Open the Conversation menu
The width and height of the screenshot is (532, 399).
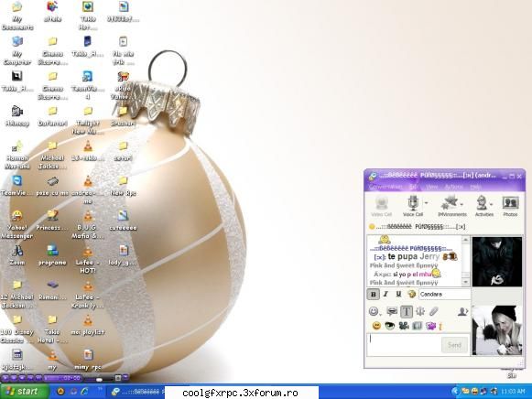point(385,187)
